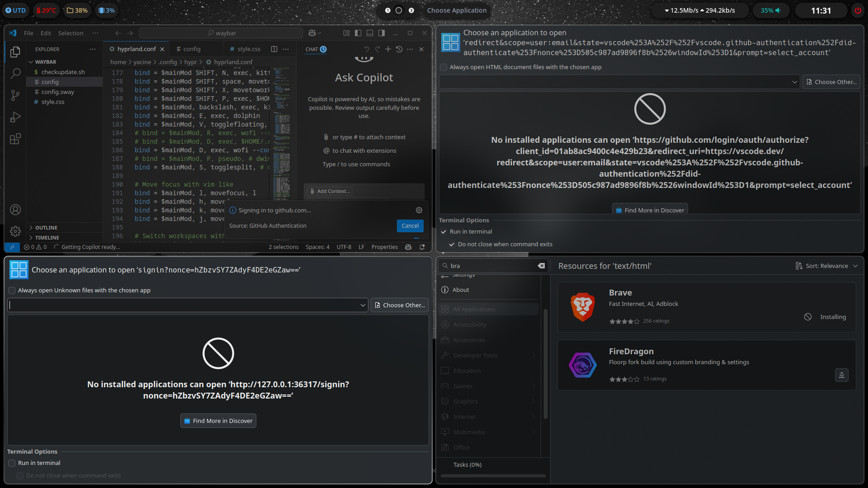Toggle bottom panel layout icon
Screen dimensions: 868x488
[x=370, y=33]
